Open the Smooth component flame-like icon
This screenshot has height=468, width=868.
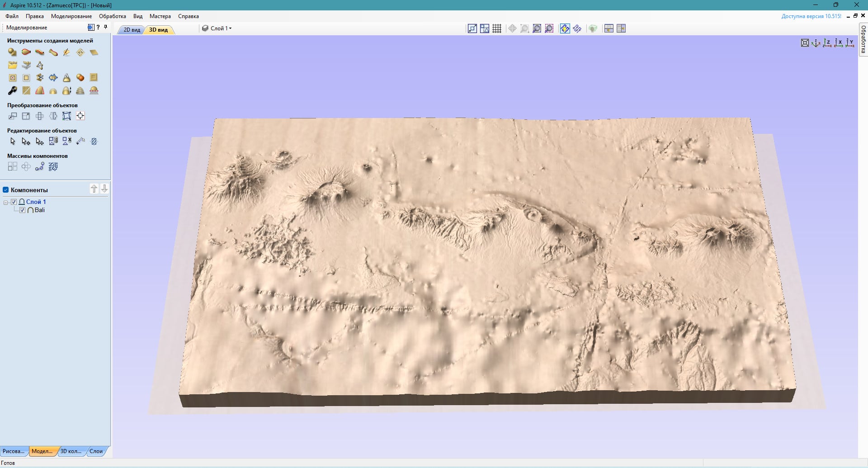click(x=66, y=78)
